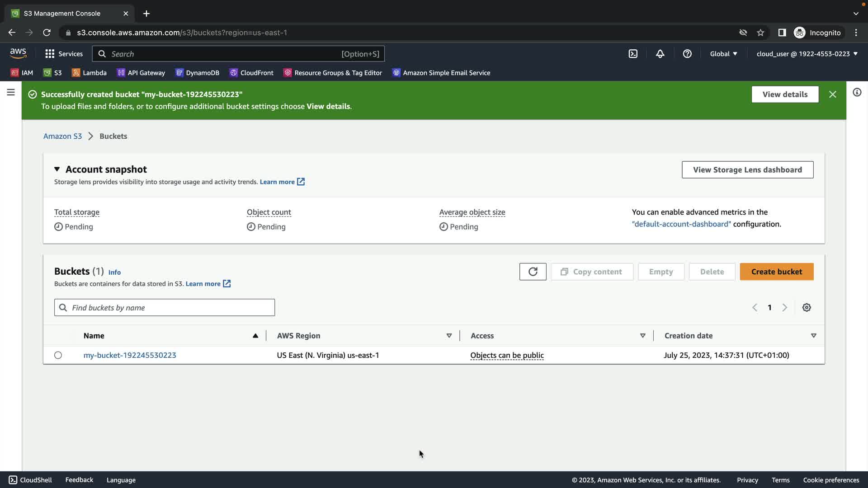Open CloudShell from the top navigation icon

tap(633, 54)
